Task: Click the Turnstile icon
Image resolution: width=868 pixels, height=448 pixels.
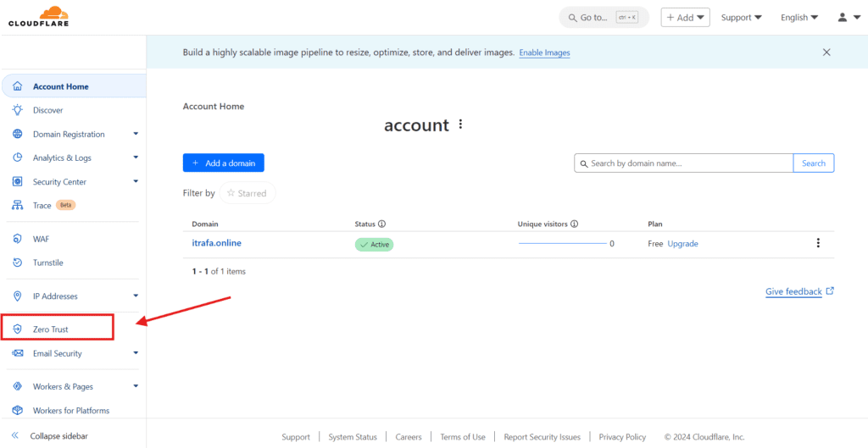Action: [18, 263]
